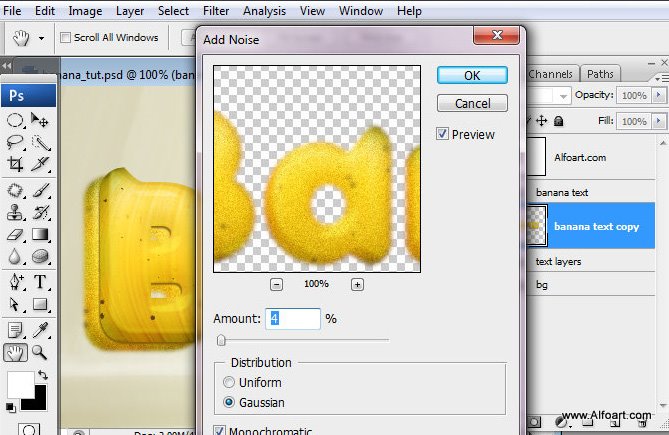669x435 pixels.
Task: Open the Fill slider arrow
Action: (658, 121)
